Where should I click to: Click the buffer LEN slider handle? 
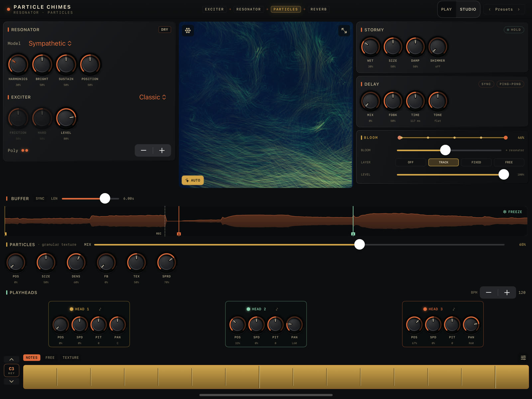105,199
